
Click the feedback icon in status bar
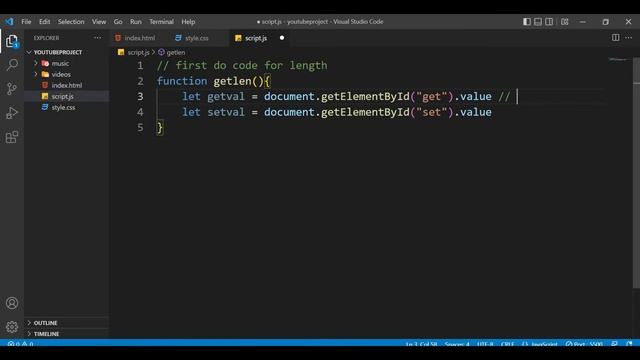coord(614,344)
